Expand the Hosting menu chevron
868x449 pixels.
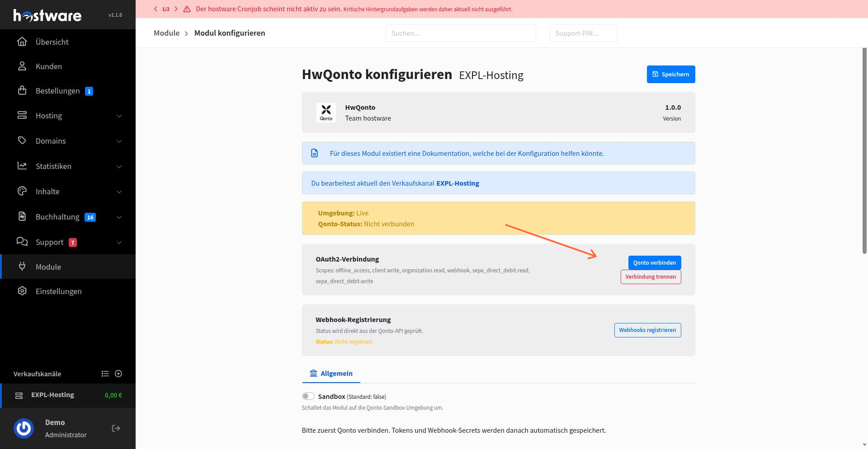119,116
